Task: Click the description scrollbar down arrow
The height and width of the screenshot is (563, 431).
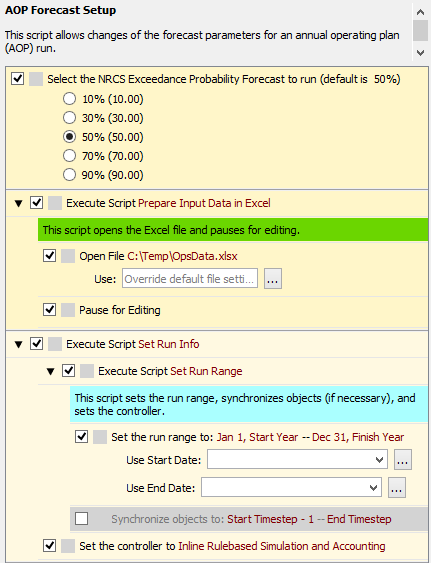Action: (421, 52)
